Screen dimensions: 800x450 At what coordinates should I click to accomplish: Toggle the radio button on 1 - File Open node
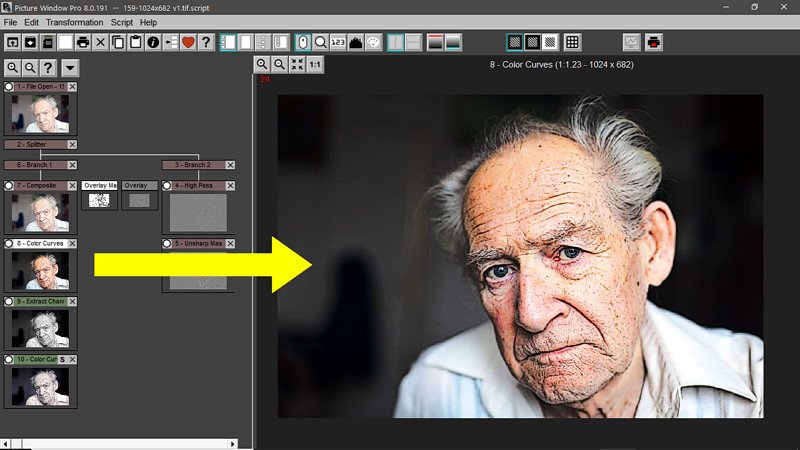click(9, 87)
